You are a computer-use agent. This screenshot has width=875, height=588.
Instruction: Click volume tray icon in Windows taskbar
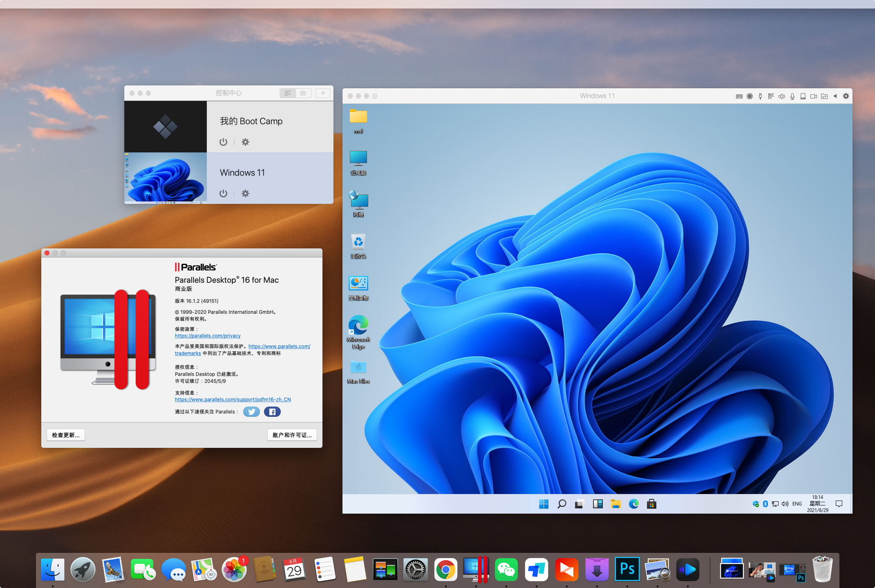click(785, 504)
